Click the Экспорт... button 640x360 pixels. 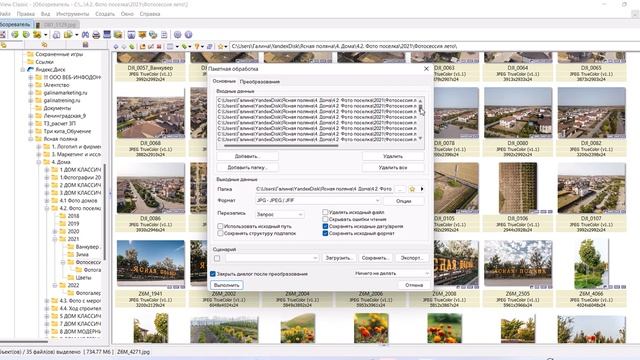point(411,258)
